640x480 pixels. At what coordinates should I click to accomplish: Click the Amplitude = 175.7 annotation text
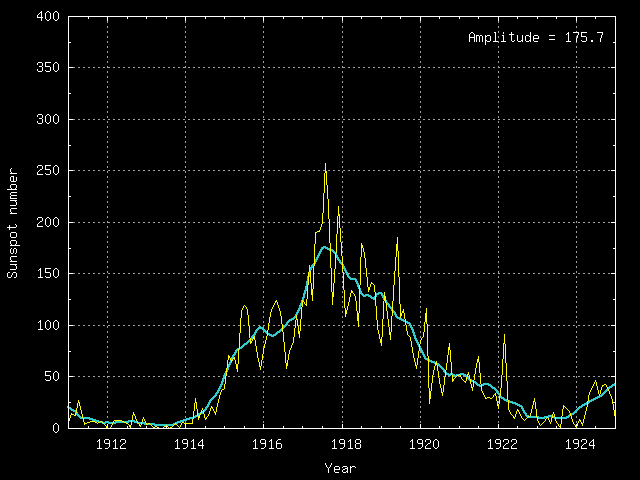click(535, 37)
